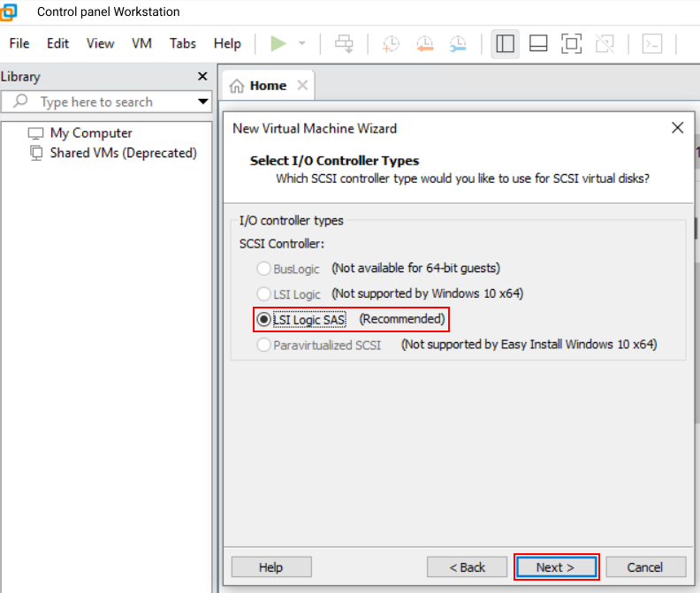Click the Next > button
700x593 pixels.
(x=556, y=567)
